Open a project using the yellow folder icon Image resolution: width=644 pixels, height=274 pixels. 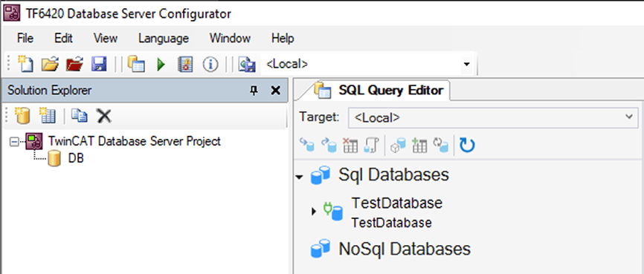point(50,65)
